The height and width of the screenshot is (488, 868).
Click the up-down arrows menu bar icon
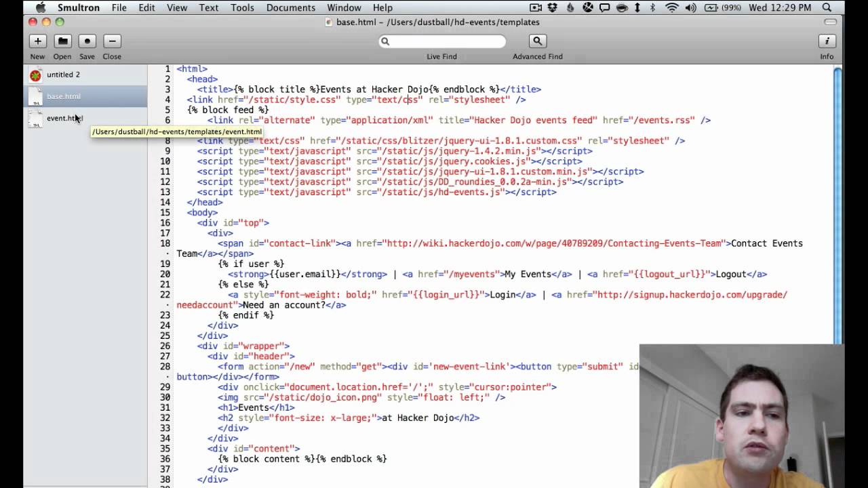(637, 7)
